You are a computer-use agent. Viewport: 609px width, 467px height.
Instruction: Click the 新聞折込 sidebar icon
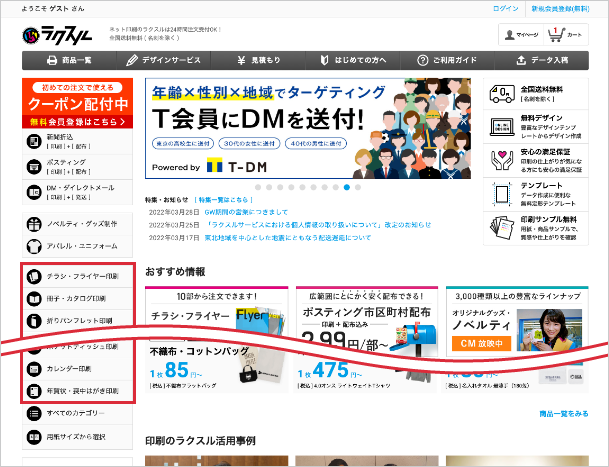[34, 142]
